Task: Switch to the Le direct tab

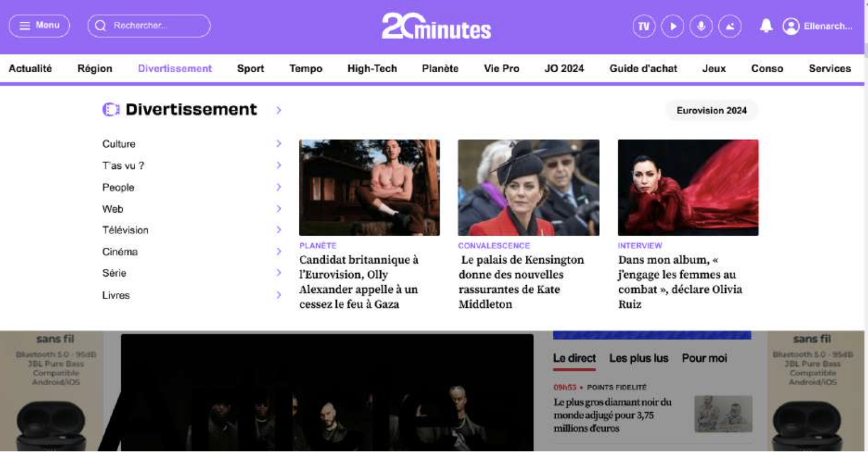Action: pyautogui.click(x=574, y=358)
